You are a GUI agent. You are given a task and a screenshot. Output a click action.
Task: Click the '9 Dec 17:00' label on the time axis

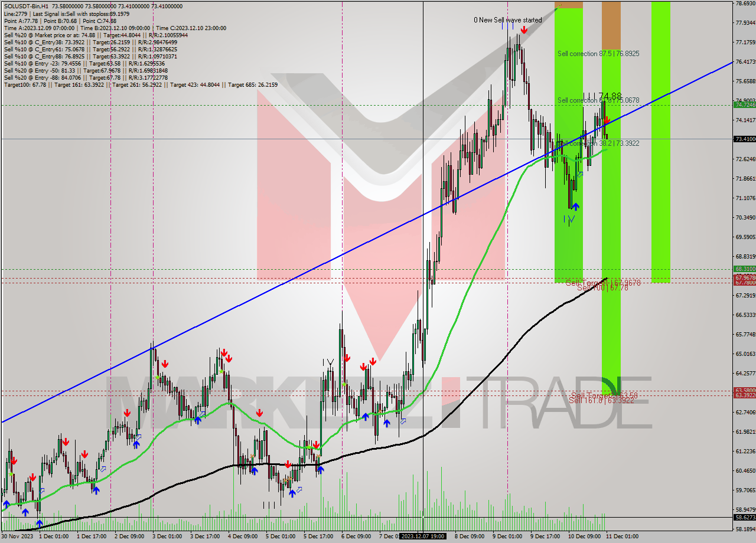[546, 537]
